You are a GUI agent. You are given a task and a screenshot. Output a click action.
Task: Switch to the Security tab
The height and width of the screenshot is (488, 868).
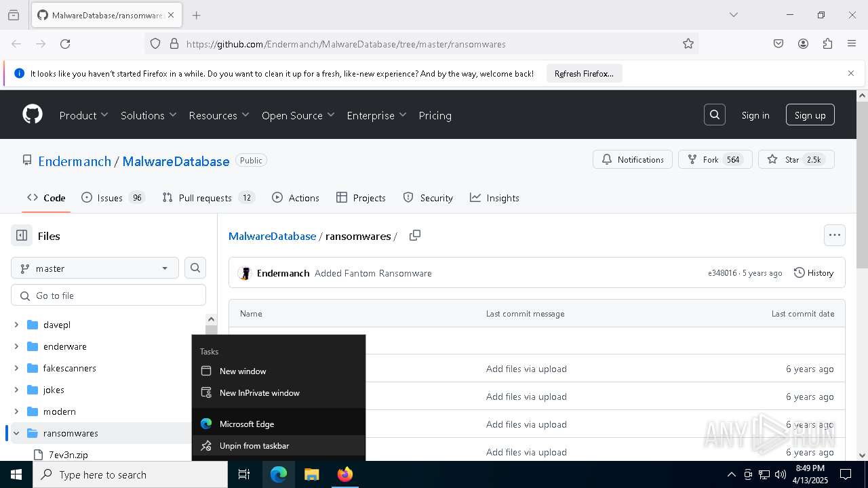428,198
